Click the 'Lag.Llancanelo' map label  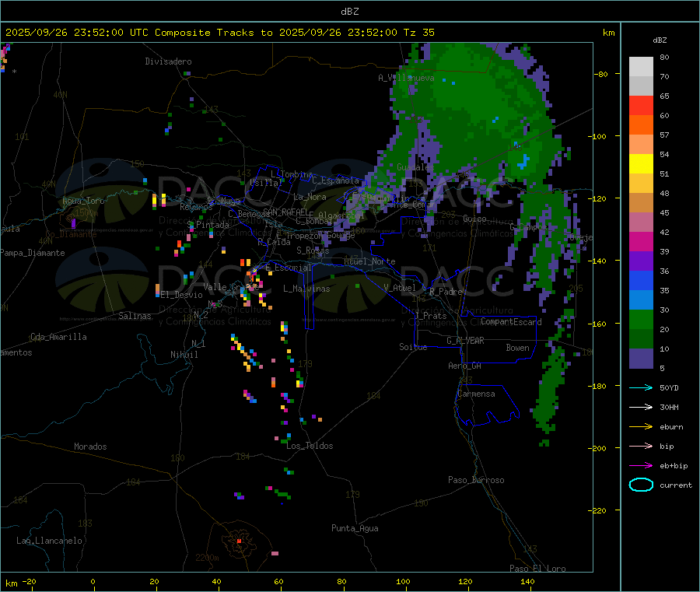point(49,541)
